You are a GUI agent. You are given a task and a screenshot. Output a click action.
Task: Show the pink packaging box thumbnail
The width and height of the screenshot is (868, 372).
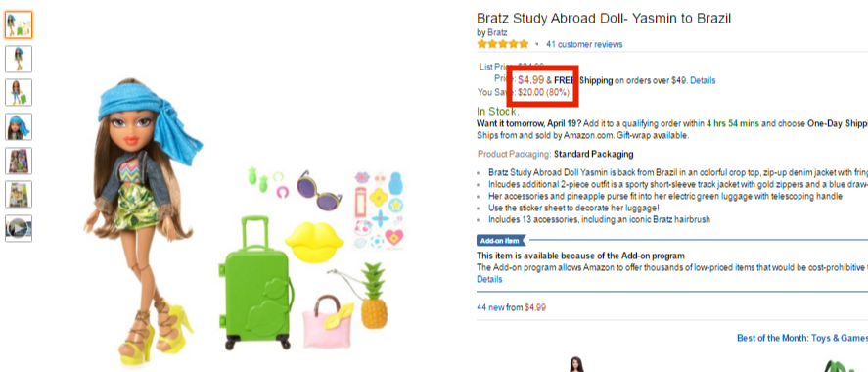(x=19, y=161)
